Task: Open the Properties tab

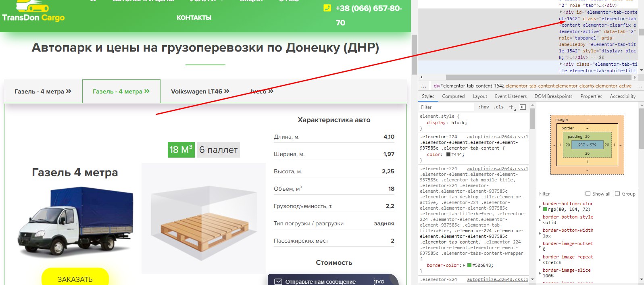Action: (x=591, y=96)
